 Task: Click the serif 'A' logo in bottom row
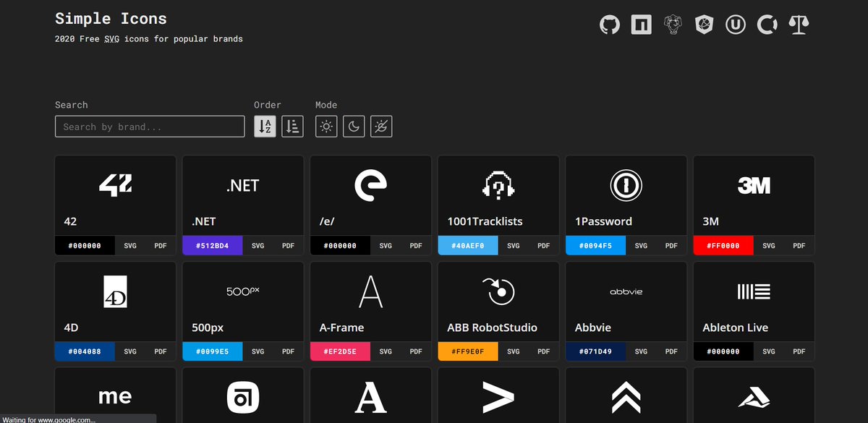tap(370, 397)
